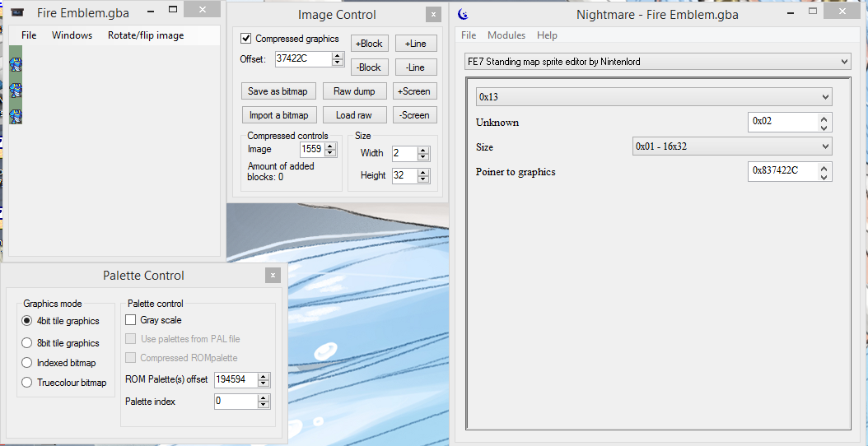Decrement the Unknown value stepper
868x446 pixels.
pos(824,128)
